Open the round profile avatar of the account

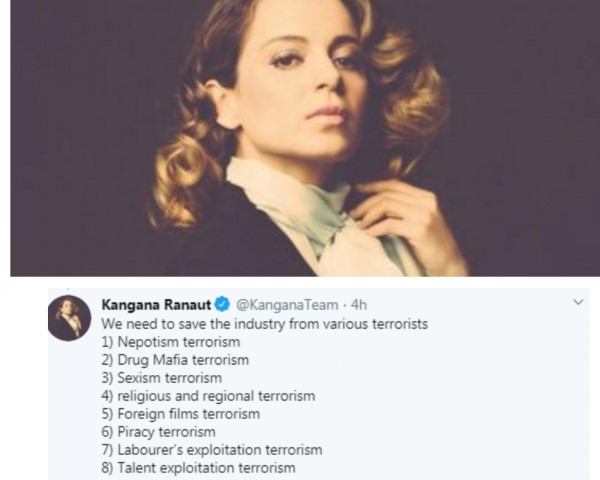click(70, 318)
